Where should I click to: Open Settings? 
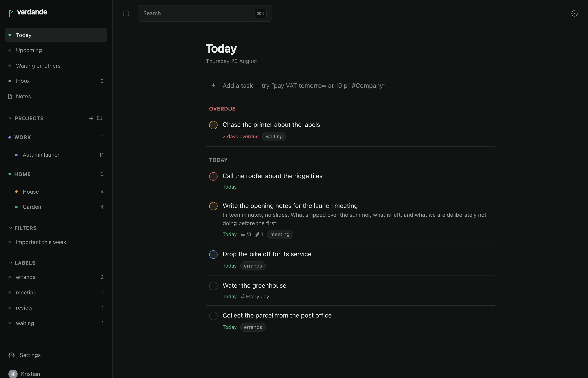point(56,355)
